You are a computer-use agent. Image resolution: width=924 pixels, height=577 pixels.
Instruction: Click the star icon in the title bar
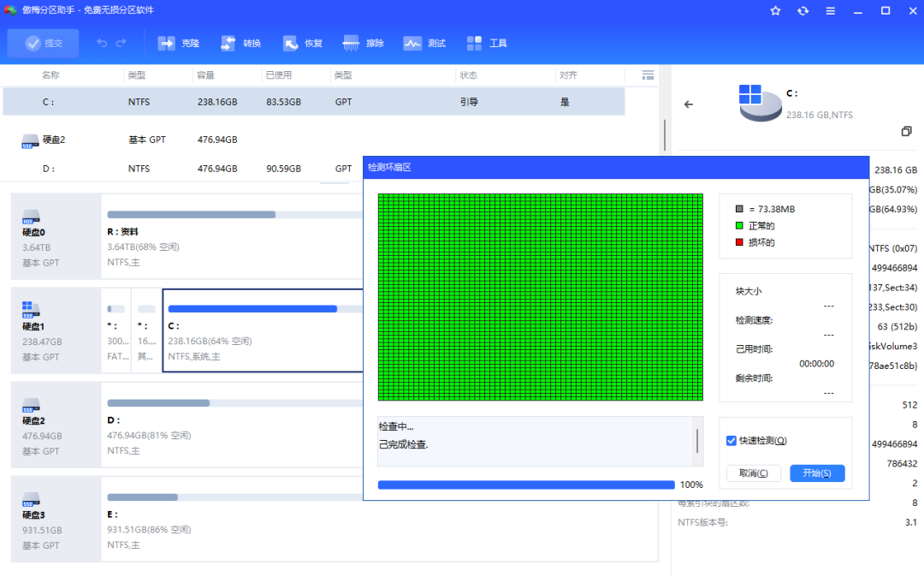(775, 11)
